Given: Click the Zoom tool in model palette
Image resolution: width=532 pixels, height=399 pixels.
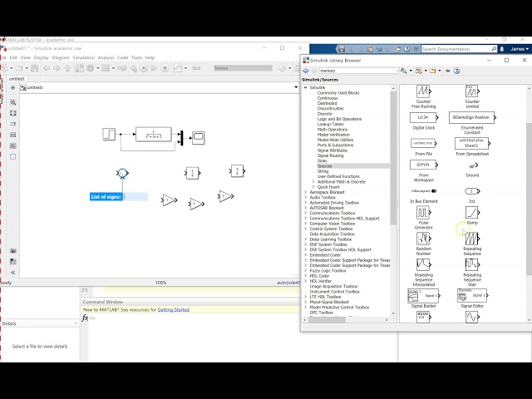Looking at the screenshot, I should click(13, 102).
